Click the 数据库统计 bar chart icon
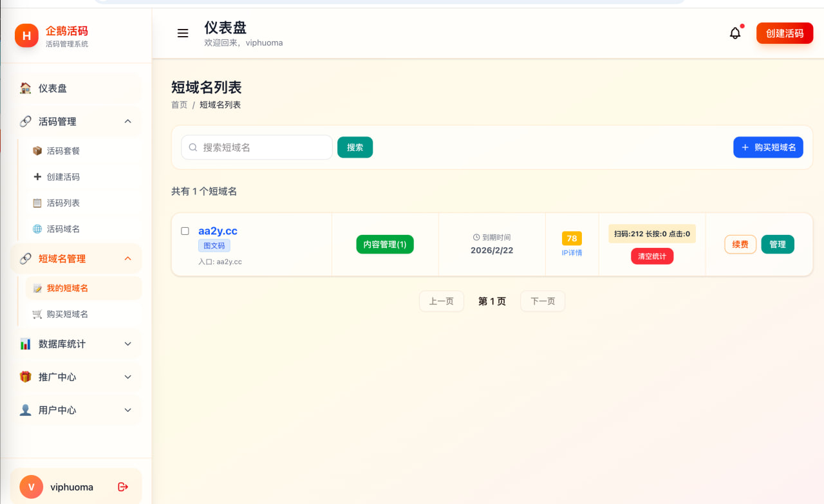The height and width of the screenshot is (504, 824). 24,344
